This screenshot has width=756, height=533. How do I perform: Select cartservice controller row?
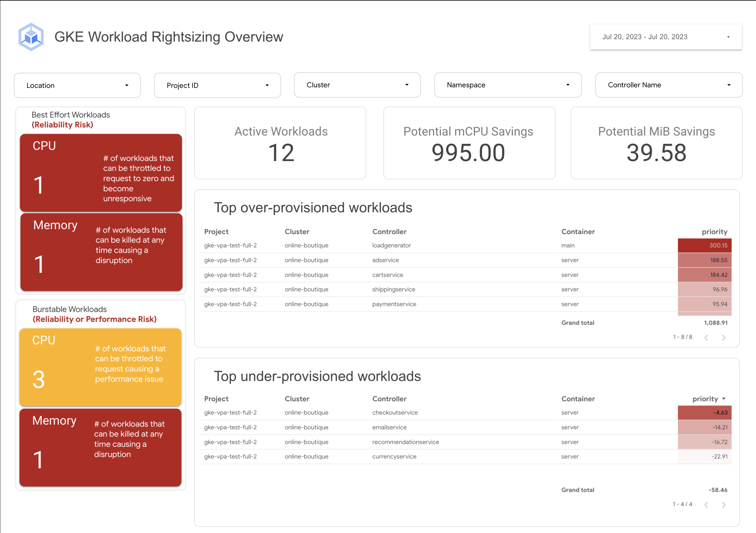pos(388,275)
